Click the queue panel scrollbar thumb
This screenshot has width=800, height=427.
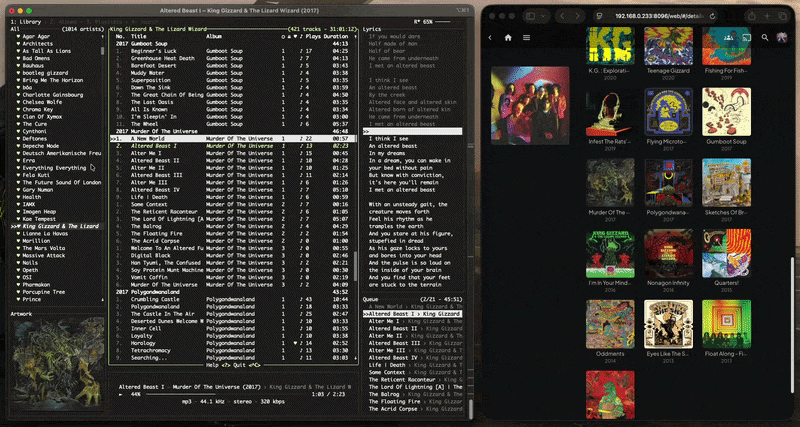(x=470, y=409)
